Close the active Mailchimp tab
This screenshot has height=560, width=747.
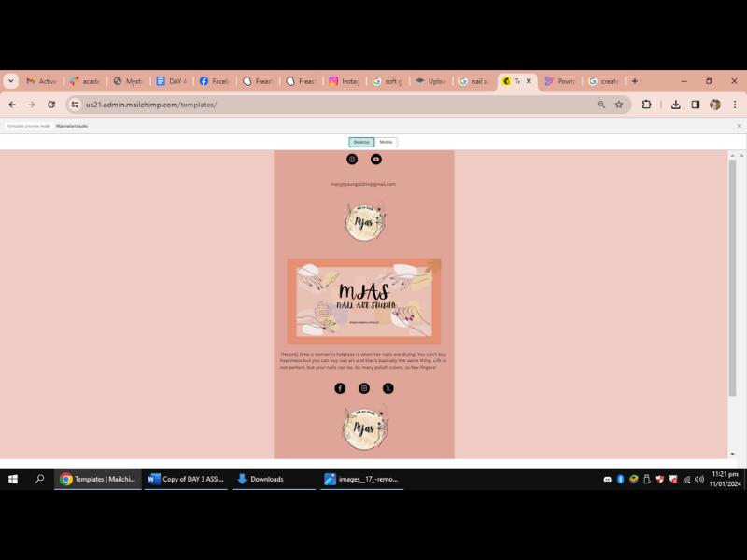529,81
